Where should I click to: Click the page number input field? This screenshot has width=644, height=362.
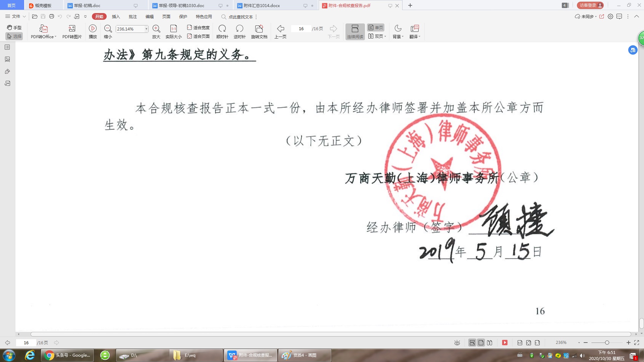[301, 28]
